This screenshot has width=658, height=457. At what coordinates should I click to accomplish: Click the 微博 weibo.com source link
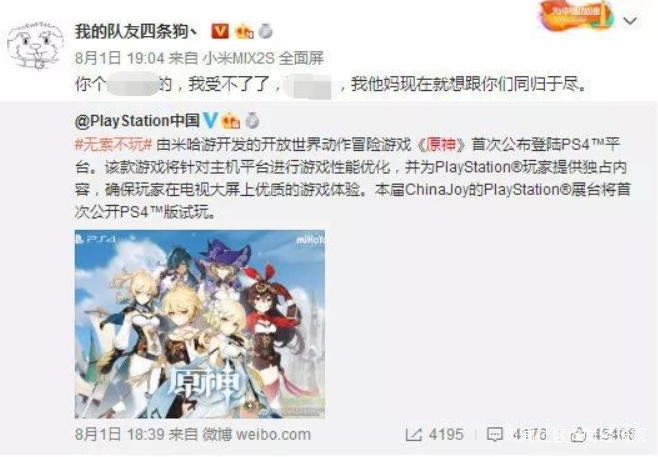(x=256, y=434)
